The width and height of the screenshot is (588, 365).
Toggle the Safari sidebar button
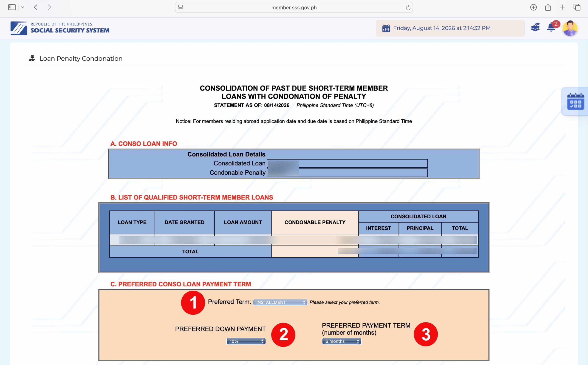[x=12, y=7]
